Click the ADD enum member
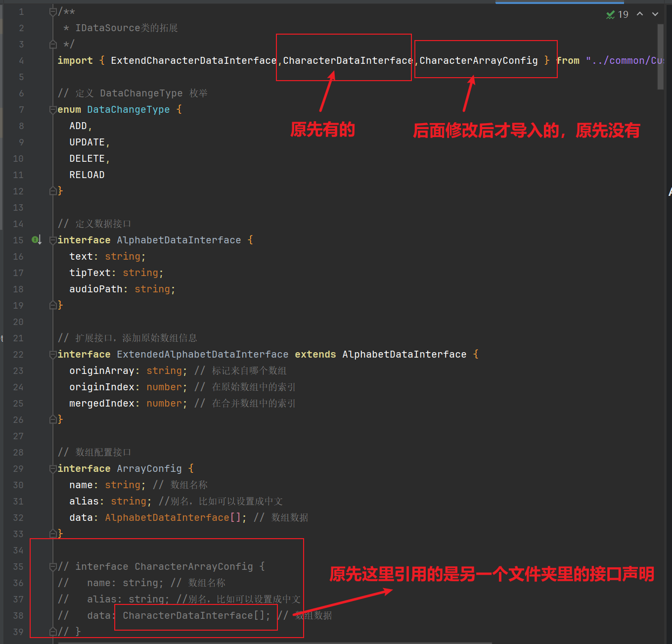The image size is (672, 644). (78, 126)
